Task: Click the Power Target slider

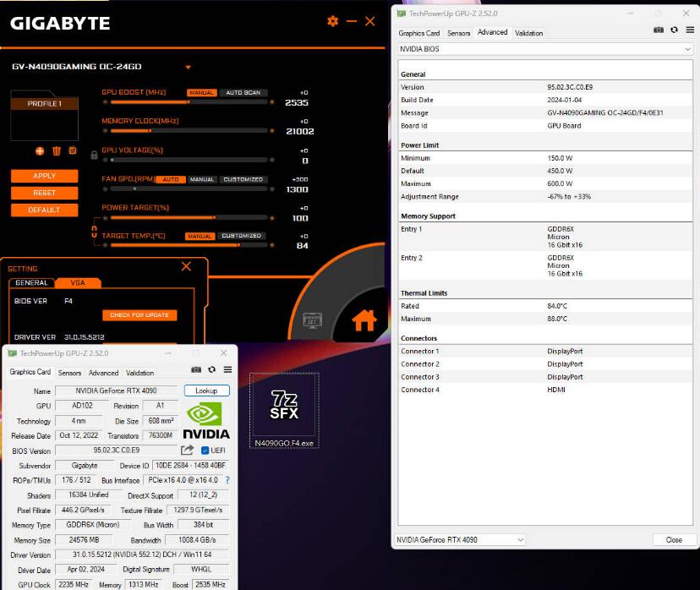Action: pos(188,217)
